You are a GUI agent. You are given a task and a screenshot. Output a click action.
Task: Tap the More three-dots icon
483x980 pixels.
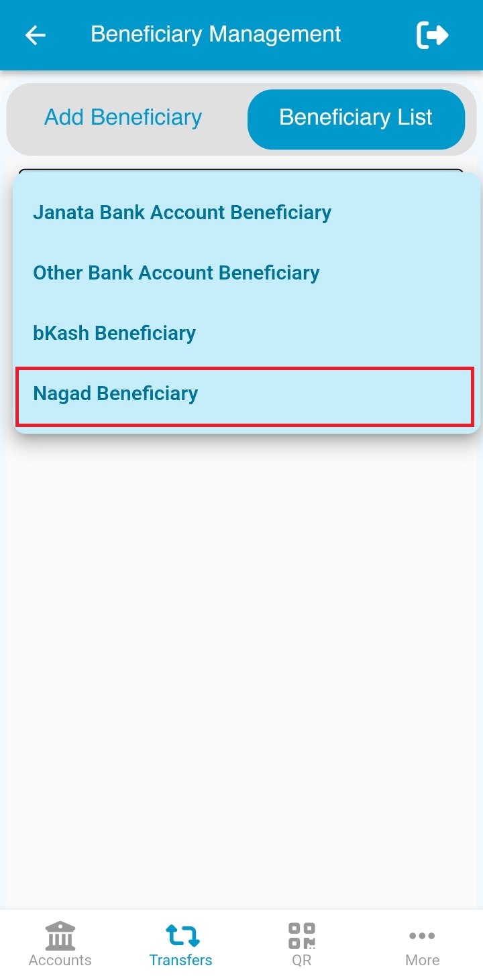pyautogui.click(x=422, y=935)
